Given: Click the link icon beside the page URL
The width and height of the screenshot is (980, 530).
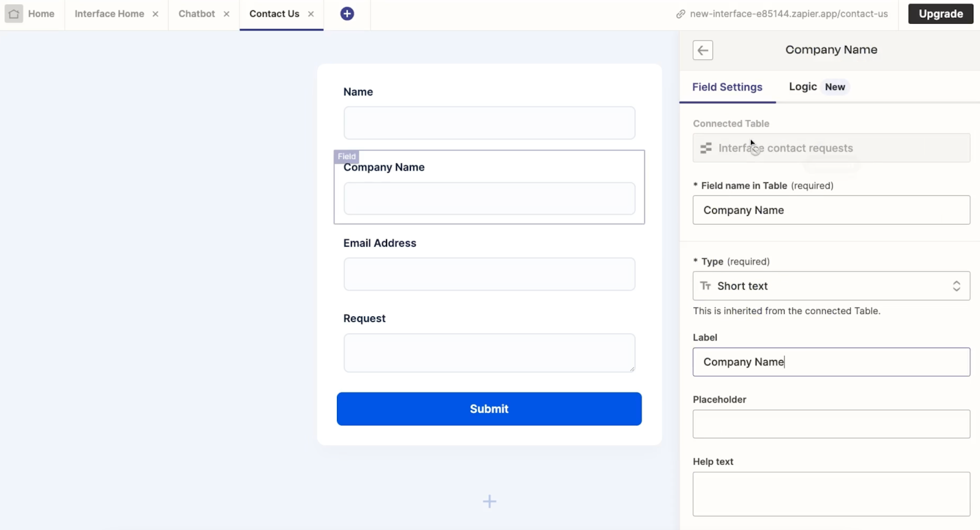Looking at the screenshot, I should pyautogui.click(x=680, y=14).
